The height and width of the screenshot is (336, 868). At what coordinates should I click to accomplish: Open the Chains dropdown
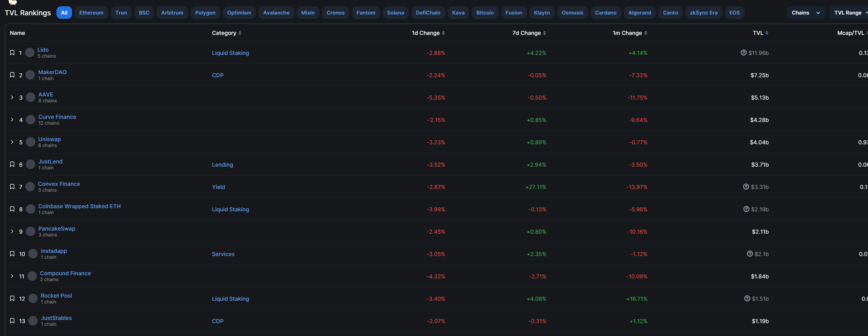[x=806, y=13]
